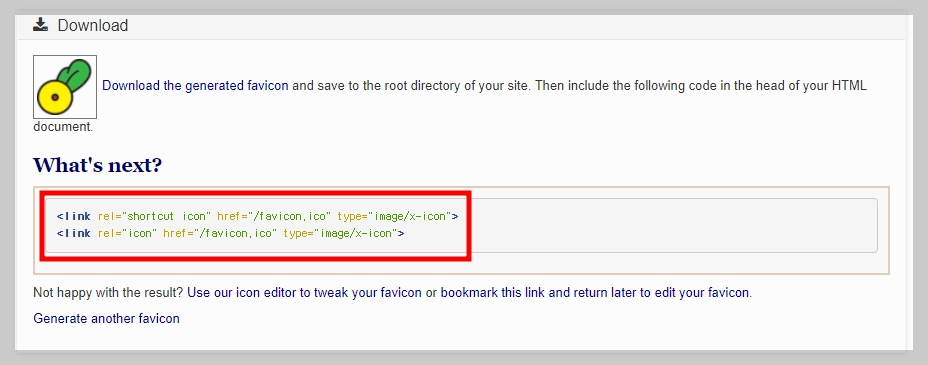Click the 'Download' panel title text
928x365 pixels.
pyautogui.click(x=93, y=25)
